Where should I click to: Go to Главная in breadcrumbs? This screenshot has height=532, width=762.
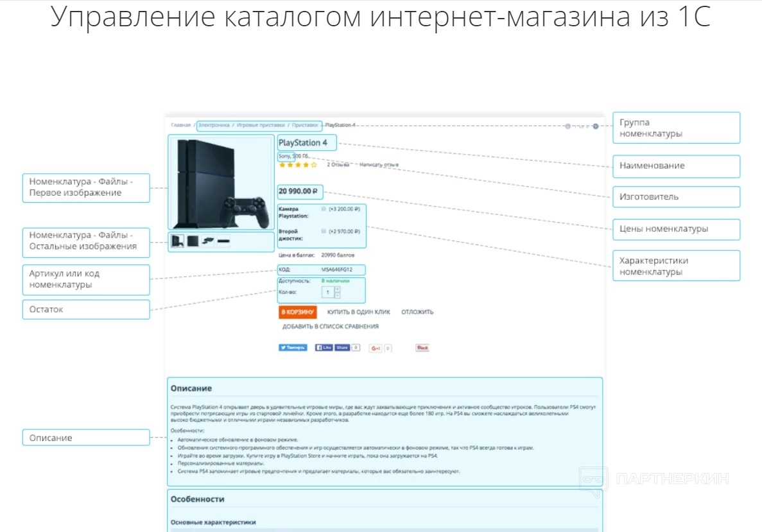(181, 125)
